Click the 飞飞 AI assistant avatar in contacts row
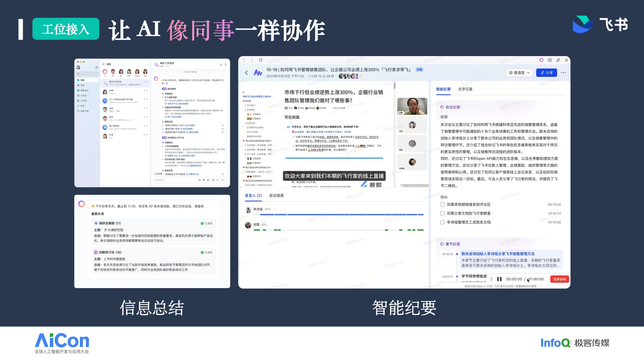644x362 pixels. (x=105, y=72)
